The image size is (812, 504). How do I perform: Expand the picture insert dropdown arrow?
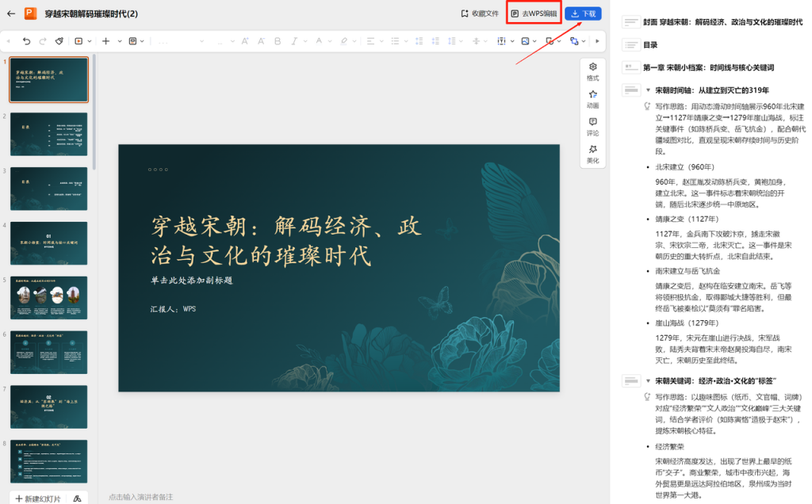(x=534, y=41)
